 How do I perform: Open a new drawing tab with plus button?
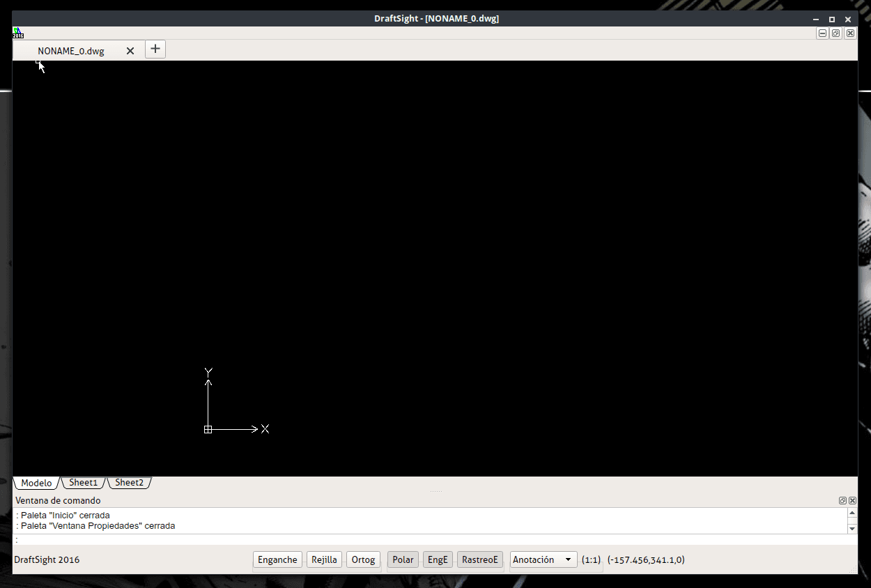click(155, 49)
